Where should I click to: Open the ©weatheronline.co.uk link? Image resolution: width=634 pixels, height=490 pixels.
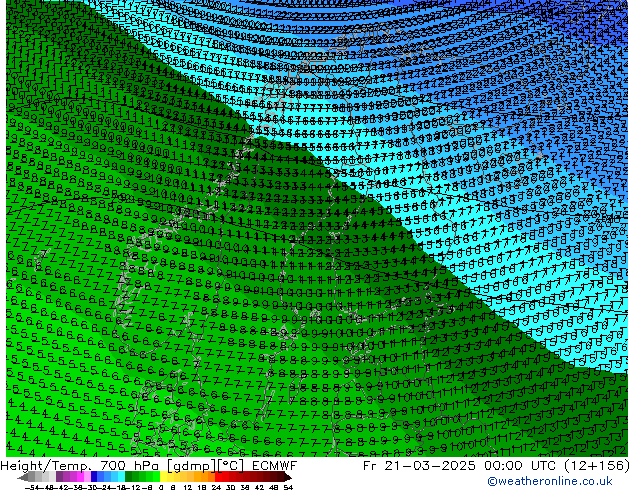point(550,481)
